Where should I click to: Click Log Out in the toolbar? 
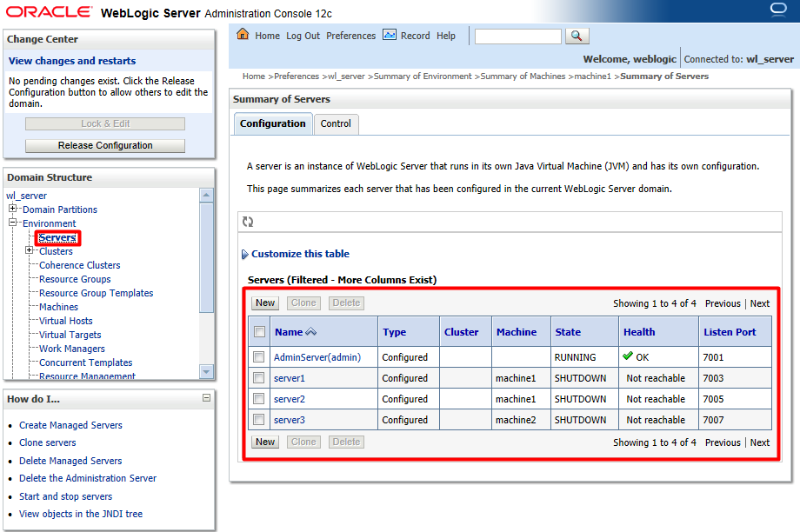pos(303,36)
